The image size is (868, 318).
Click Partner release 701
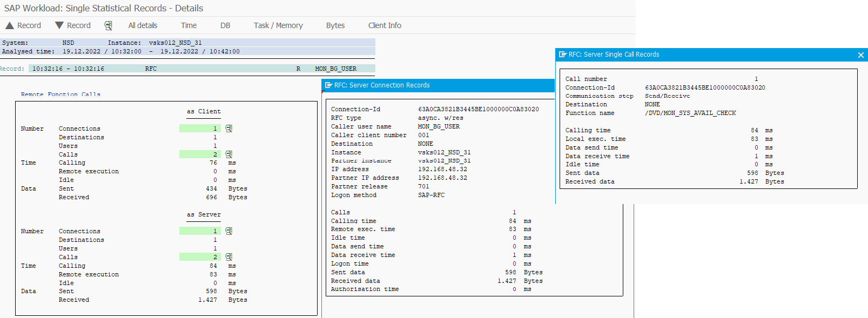(x=423, y=186)
